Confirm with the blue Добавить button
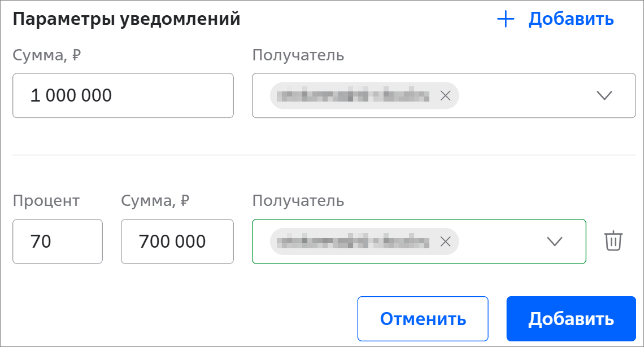 [x=571, y=319]
